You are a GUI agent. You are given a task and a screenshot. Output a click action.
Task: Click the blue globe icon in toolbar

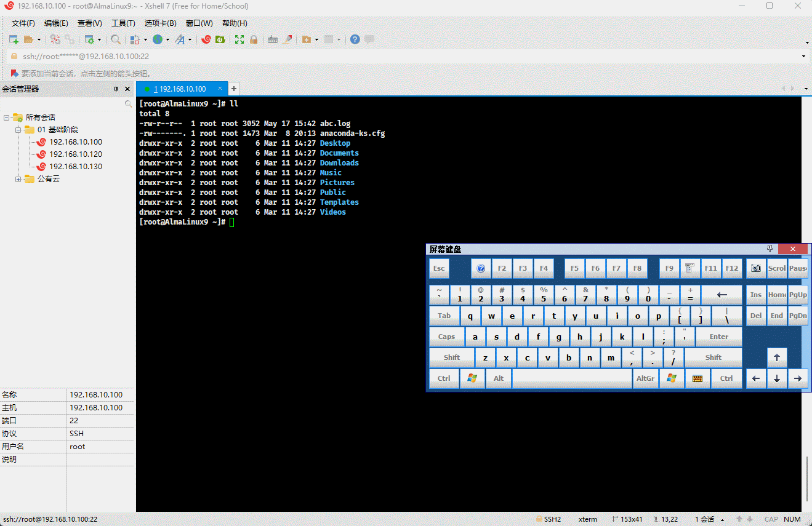[158, 39]
